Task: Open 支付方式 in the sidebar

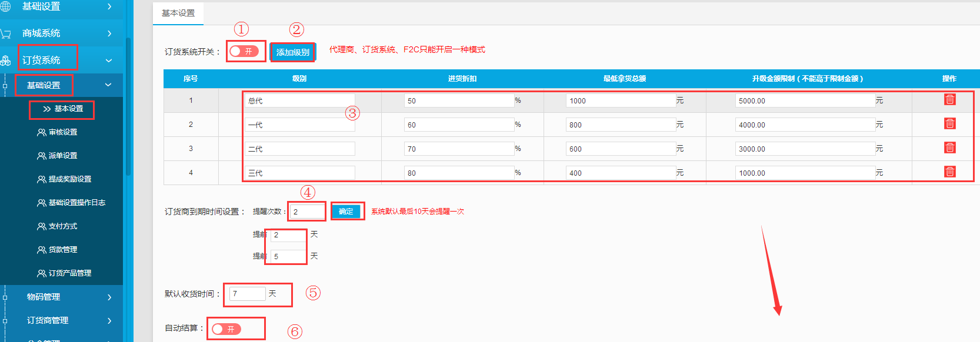Action: tap(63, 226)
